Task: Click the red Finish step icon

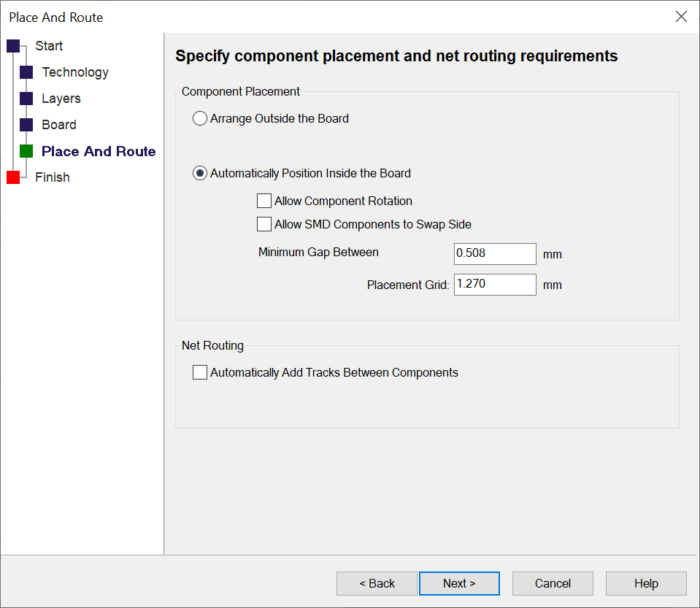Action: click(13, 177)
